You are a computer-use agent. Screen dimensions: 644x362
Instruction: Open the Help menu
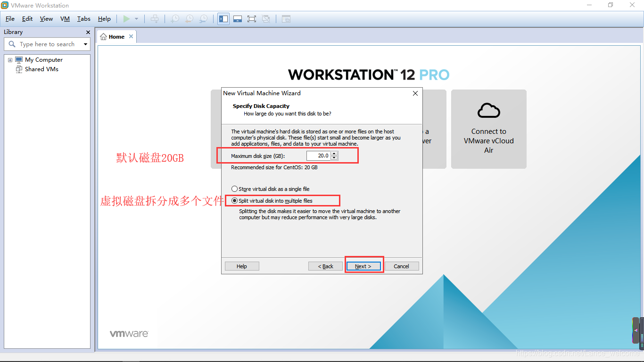pos(104,19)
